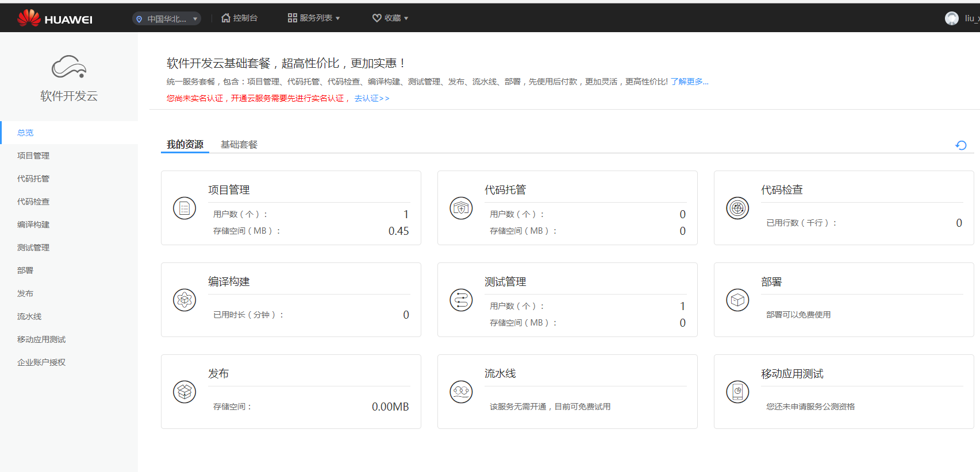Click the 已用时长（分钟） label
Viewport: 980px width, 472px height.
[249, 315]
